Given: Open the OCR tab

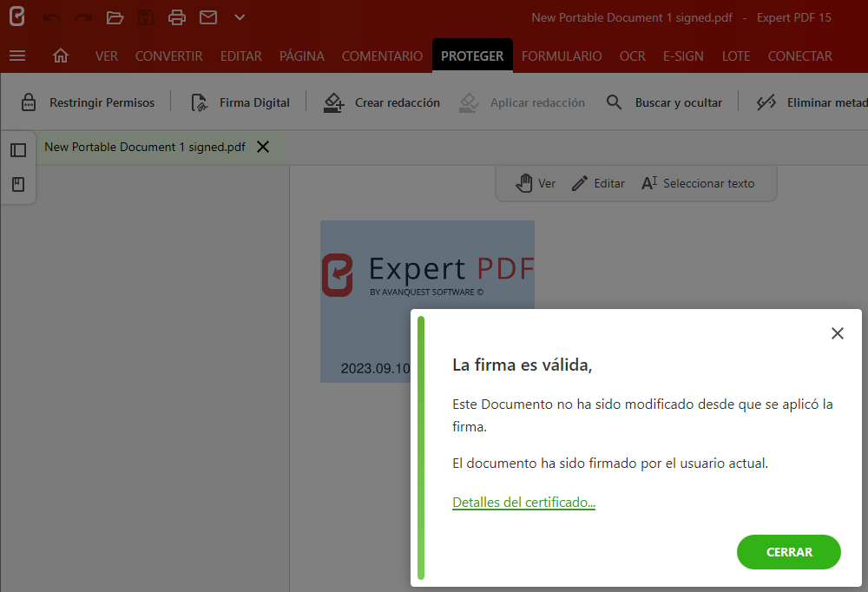Looking at the screenshot, I should [632, 56].
